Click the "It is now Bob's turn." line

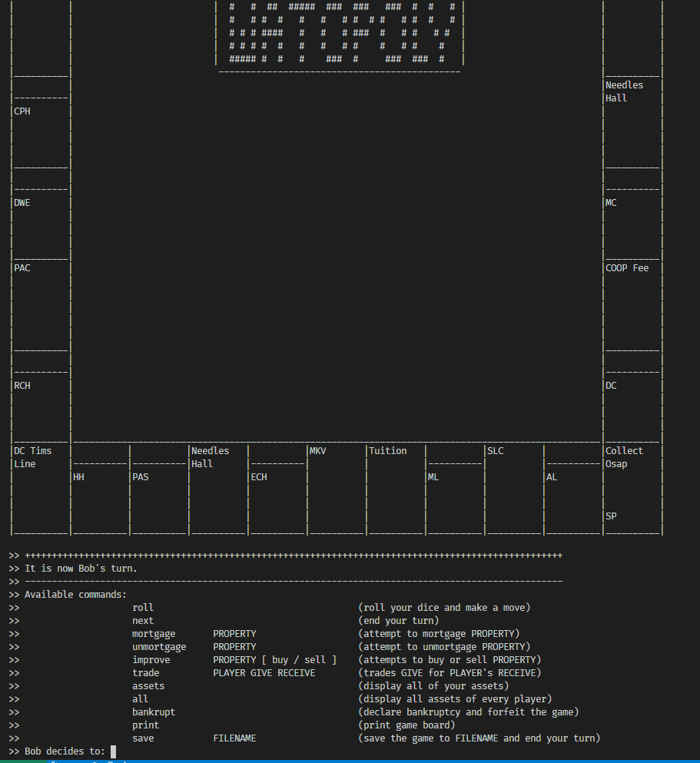coord(81,569)
